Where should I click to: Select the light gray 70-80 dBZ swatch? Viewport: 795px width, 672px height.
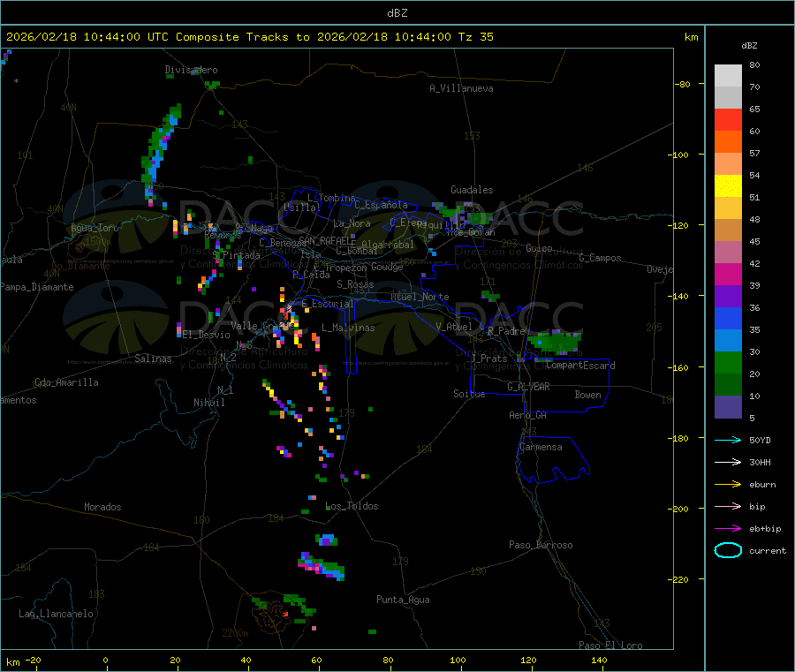[728, 76]
